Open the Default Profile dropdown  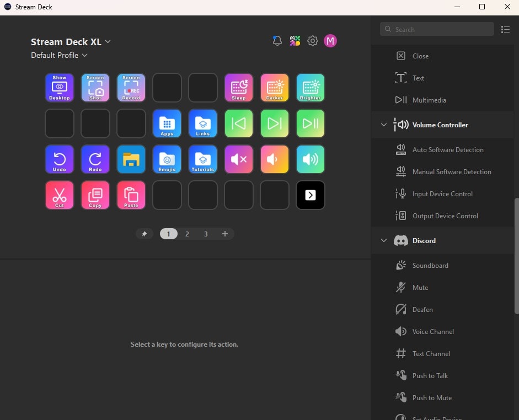click(x=59, y=55)
